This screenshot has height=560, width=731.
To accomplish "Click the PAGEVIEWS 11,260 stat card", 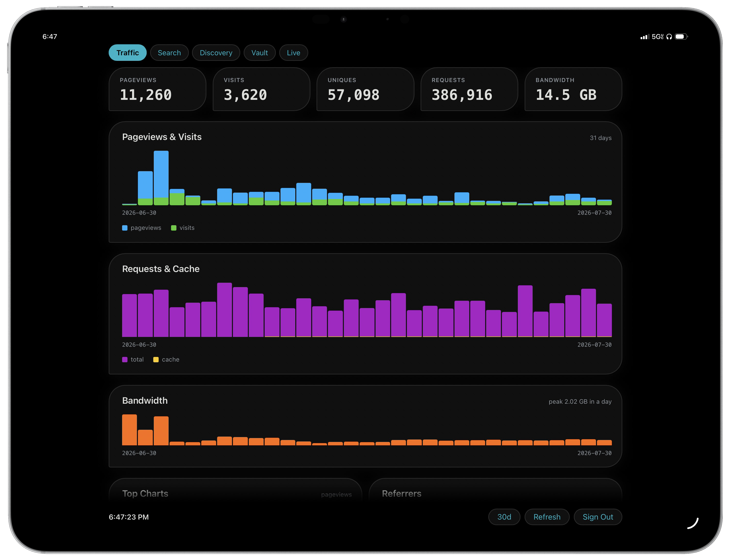I will (157, 89).
